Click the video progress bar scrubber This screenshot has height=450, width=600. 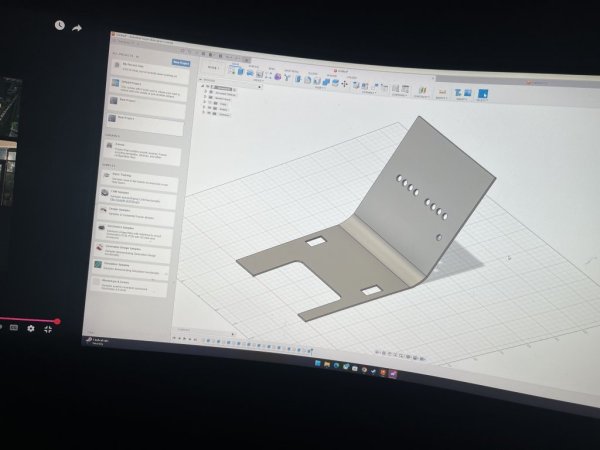57,321
